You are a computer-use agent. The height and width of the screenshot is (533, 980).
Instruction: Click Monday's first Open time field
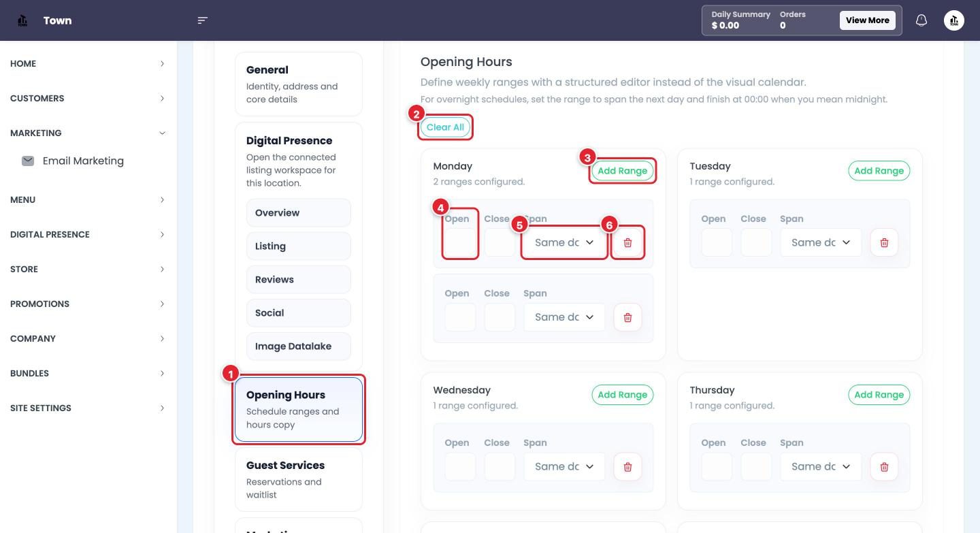(x=460, y=242)
